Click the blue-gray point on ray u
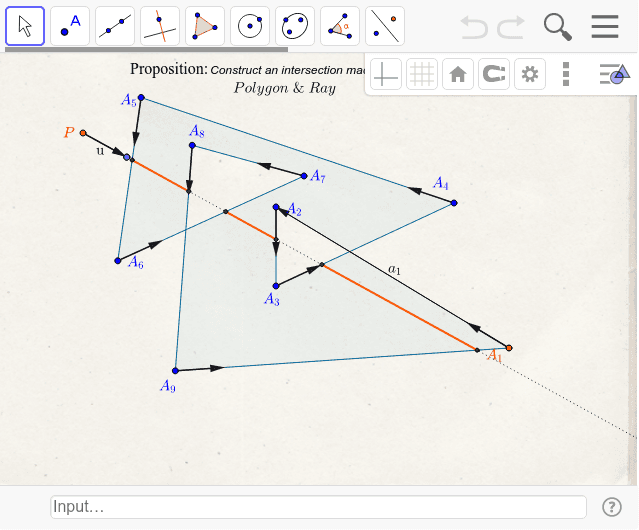Screen dimensions: 639x530 click(x=127, y=157)
